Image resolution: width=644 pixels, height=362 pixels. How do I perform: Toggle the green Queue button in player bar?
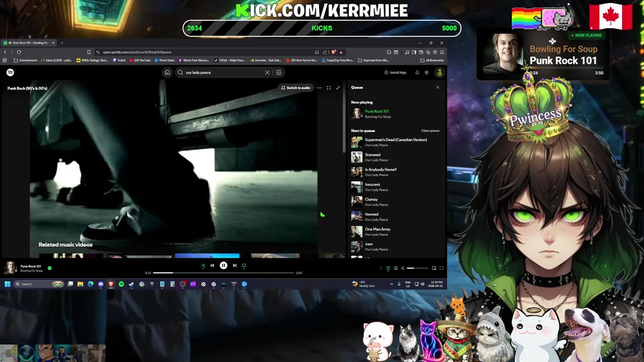click(388, 268)
